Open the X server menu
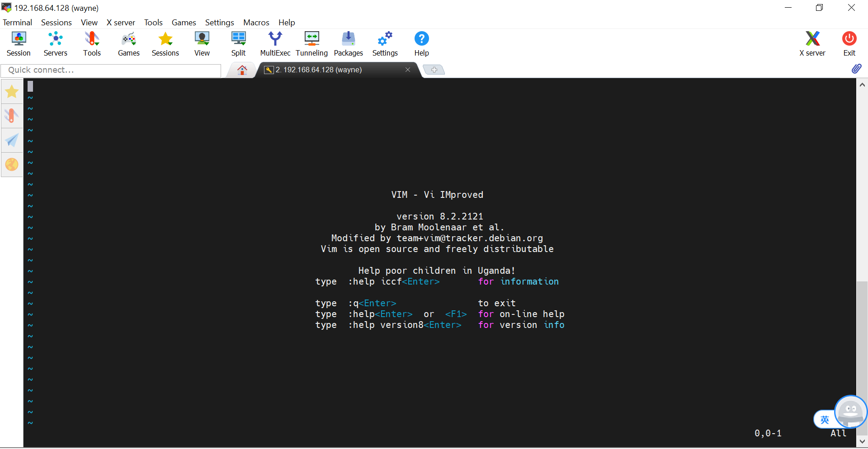Viewport: 868px width, 449px height. click(121, 23)
